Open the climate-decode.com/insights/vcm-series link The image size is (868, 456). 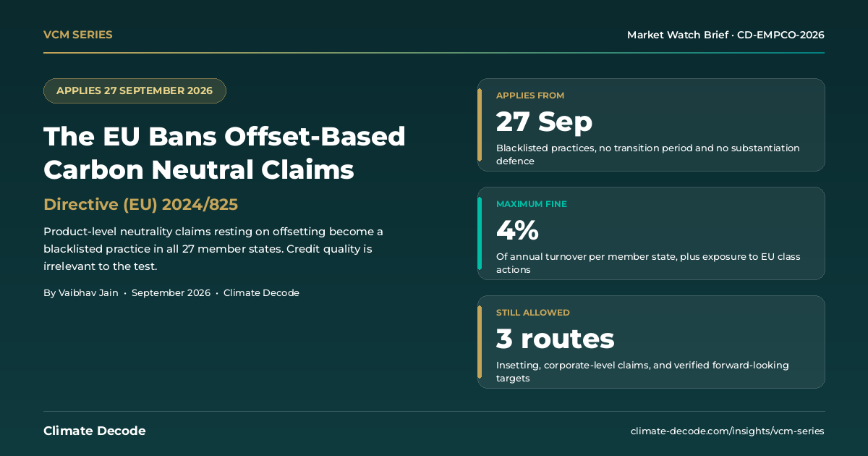point(727,431)
